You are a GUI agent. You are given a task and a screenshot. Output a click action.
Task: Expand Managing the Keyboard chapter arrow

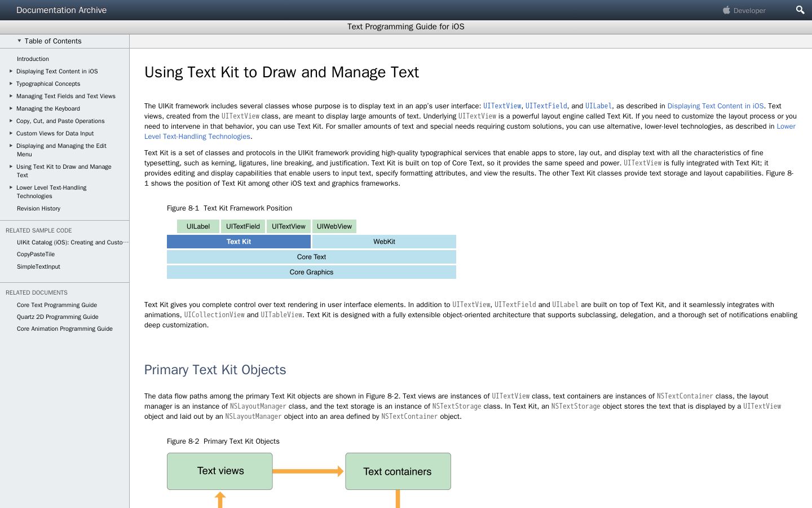pyautogui.click(x=11, y=108)
